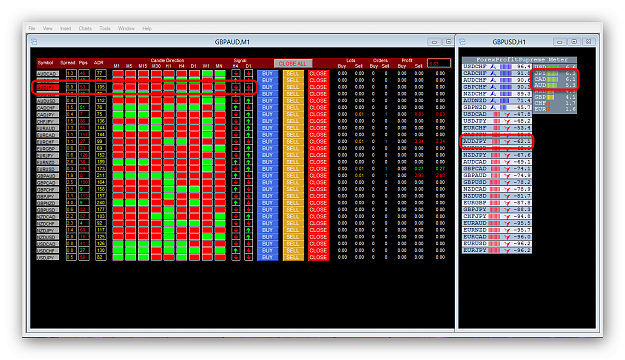Click the red trend icon beside AUDJPY in meter
The width and height of the screenshot is (625, 360).
pos(507,142)
